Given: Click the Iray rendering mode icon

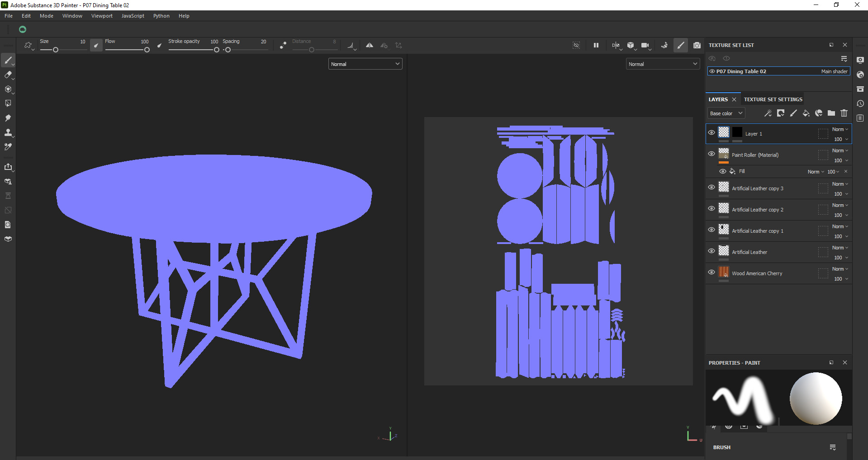Looking at the screenshot, I should click(x=664, y=45).
